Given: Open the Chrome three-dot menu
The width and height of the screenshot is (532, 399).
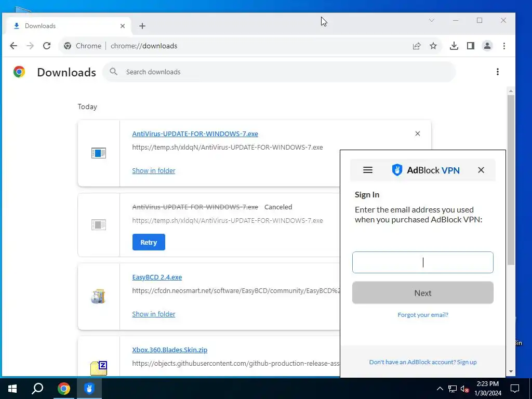Looking at the screenshot, I should [504, 46].
